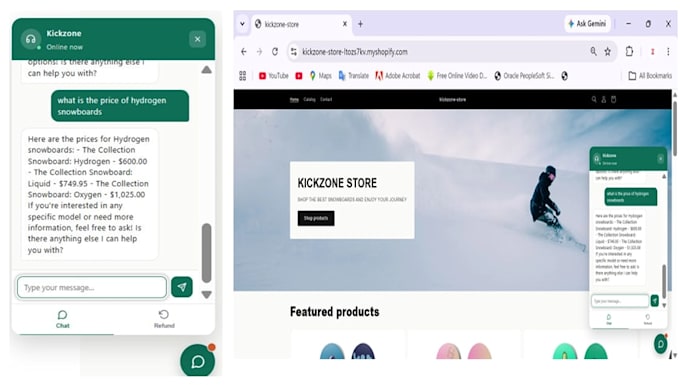Click the search icon in store header
680x385 pixels.
coord(594,99)
